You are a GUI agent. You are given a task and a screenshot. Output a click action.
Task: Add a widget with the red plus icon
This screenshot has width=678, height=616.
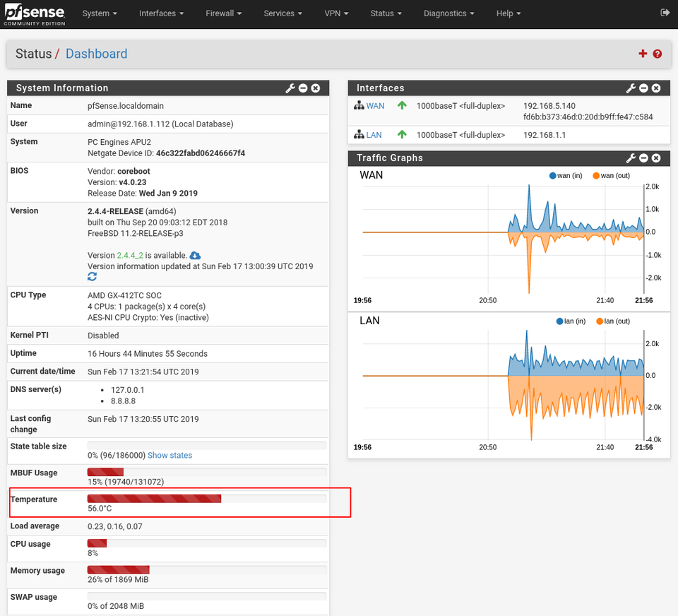[x=643, y=54]
